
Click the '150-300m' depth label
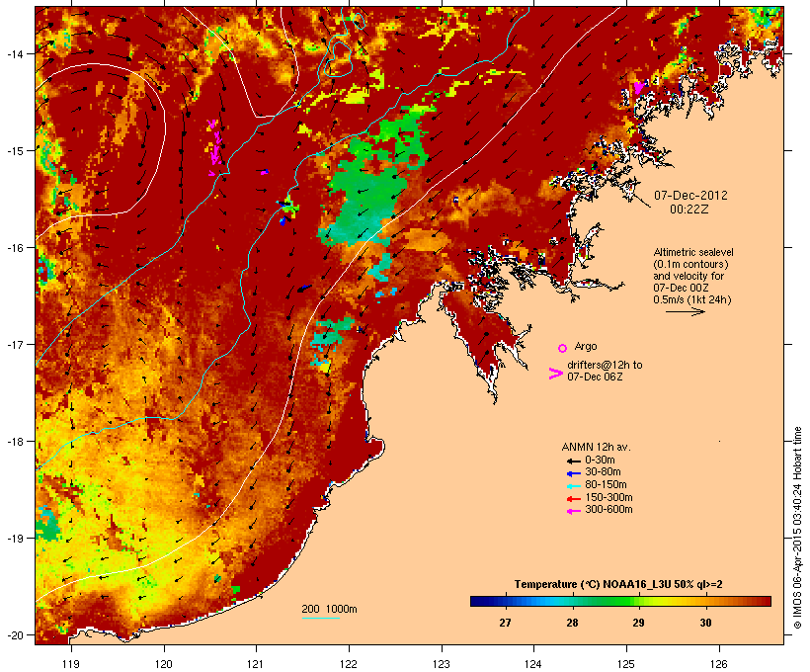[x=609, y=497]
